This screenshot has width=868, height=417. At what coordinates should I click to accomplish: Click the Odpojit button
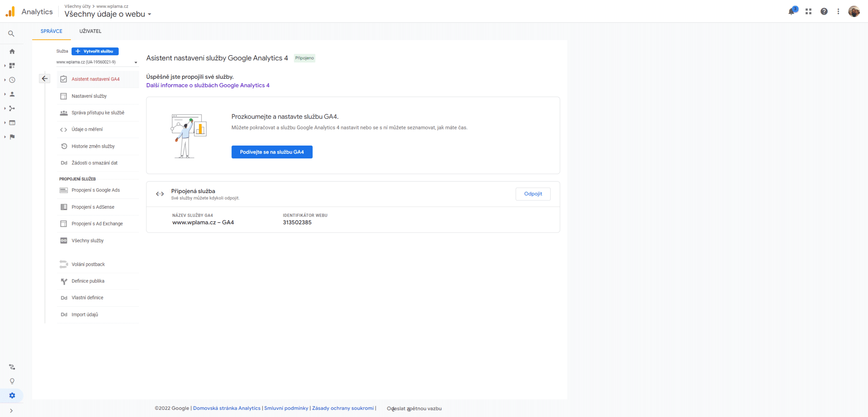[533, 194]
